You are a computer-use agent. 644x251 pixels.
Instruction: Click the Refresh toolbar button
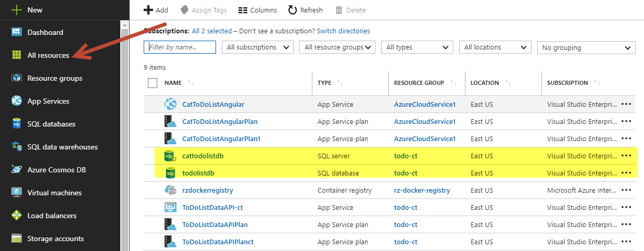[305, 10]
